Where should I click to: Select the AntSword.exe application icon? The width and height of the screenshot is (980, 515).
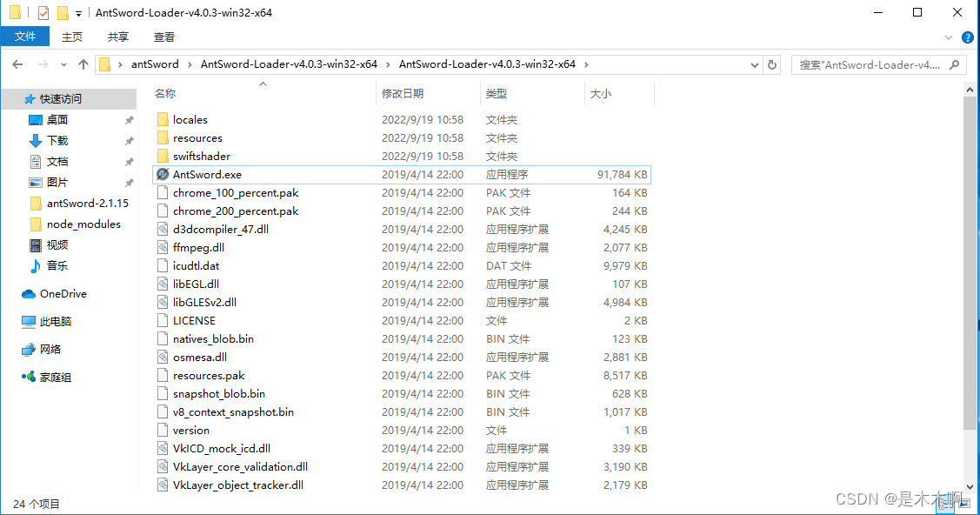pos(163,174)
